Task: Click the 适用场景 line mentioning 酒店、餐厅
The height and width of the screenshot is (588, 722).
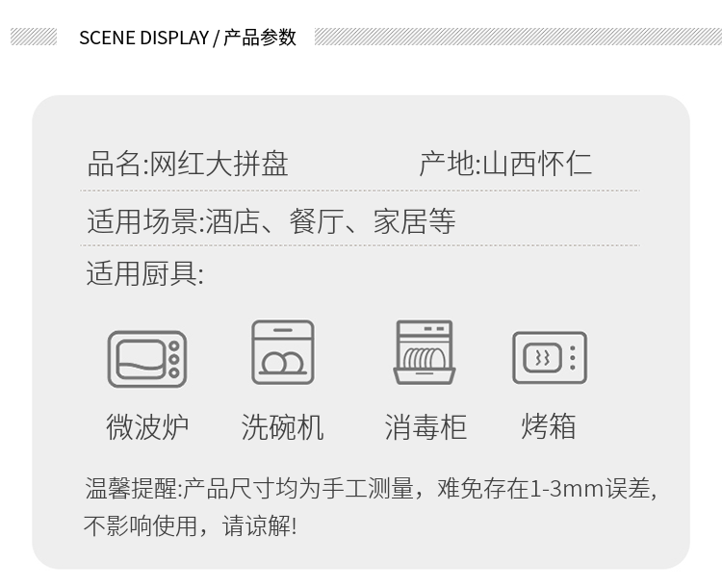Action: point(271,221)
